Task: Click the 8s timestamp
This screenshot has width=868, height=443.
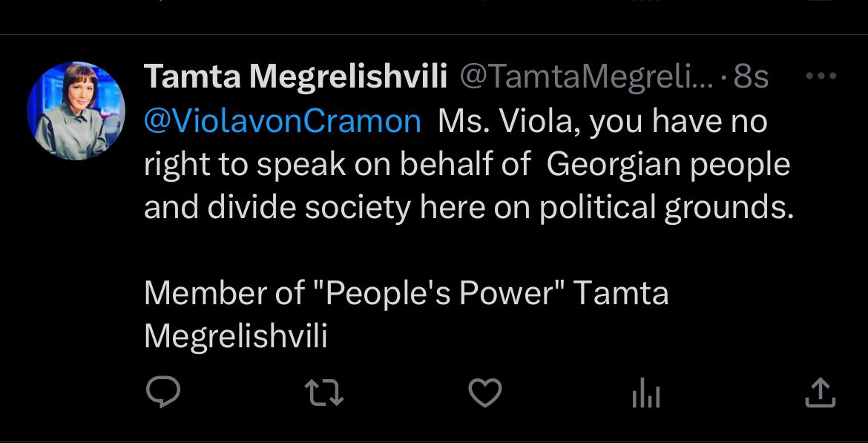Action: point(751,76)
